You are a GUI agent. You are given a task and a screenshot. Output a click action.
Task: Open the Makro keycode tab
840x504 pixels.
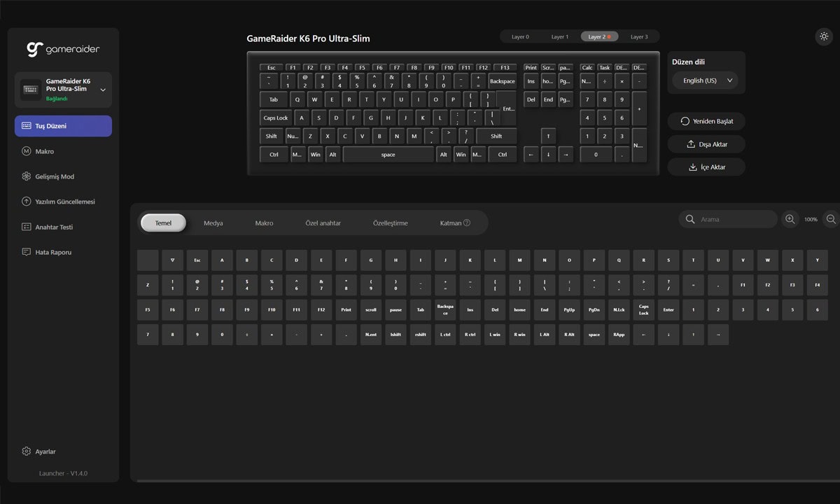click(x=264, y=223)
